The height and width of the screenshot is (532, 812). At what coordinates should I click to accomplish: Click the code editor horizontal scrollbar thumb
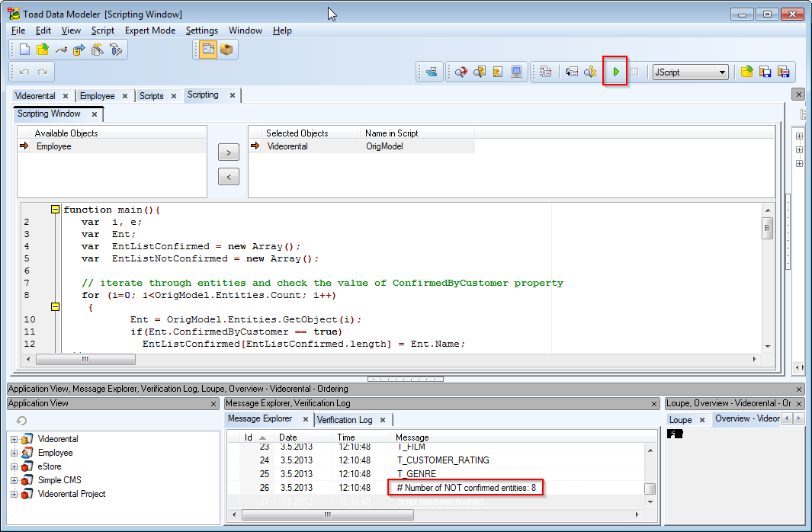85,359
